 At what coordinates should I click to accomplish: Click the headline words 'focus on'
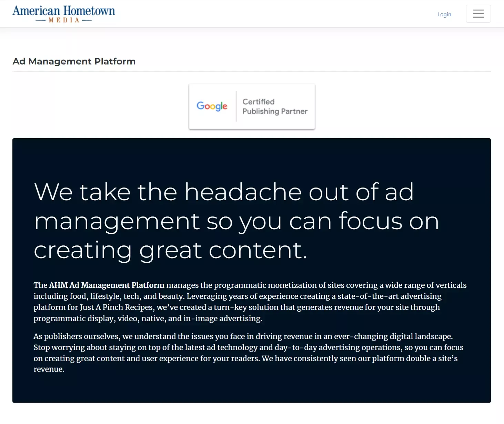click(389, 221)
